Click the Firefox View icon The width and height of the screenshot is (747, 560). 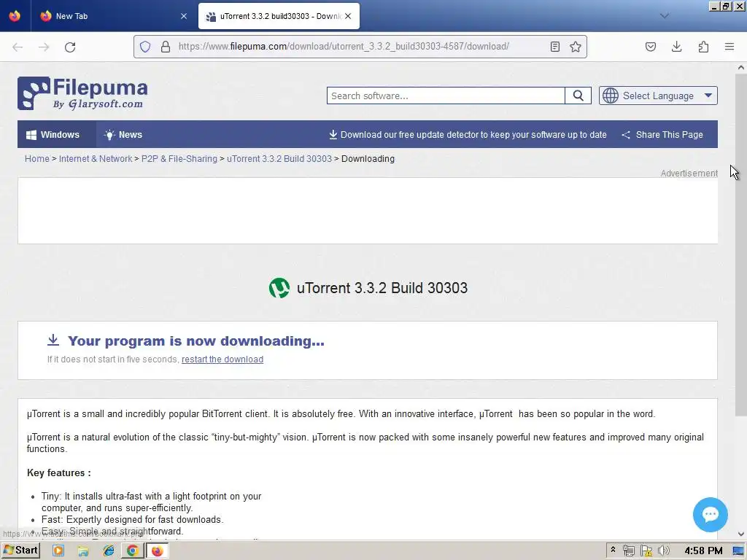coord(15,16)
